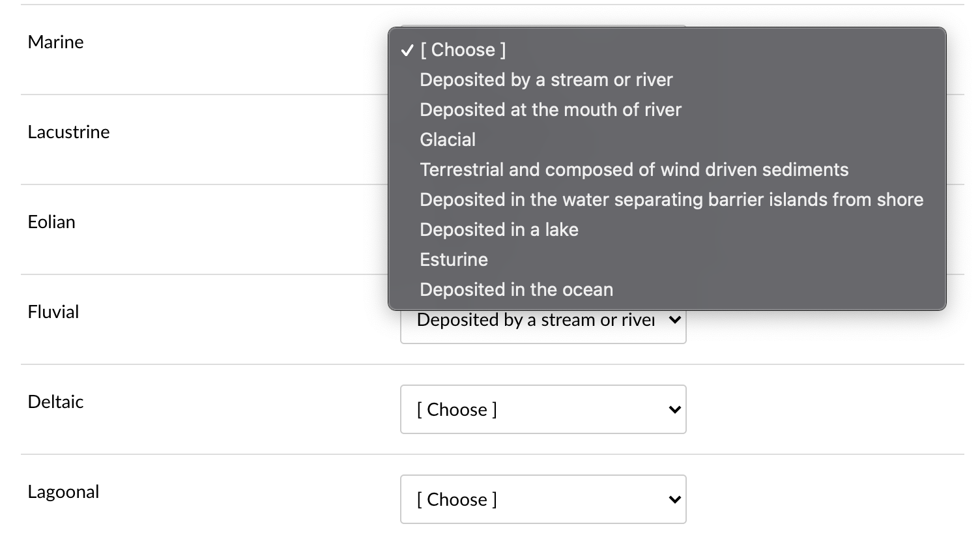The height and width of the screenshot is (554, 980).
Task: Choose the barrier islands from shore option
Action: [x=671, y=200]
